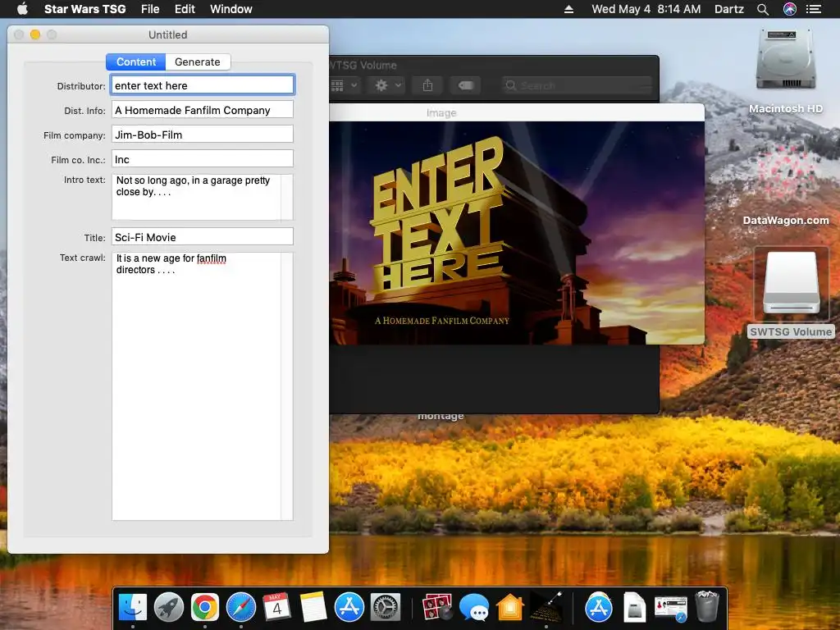840x630 pixels.
Task: Click the misspelled word 'fanfilm' in Text crawl
Action: 211,258
